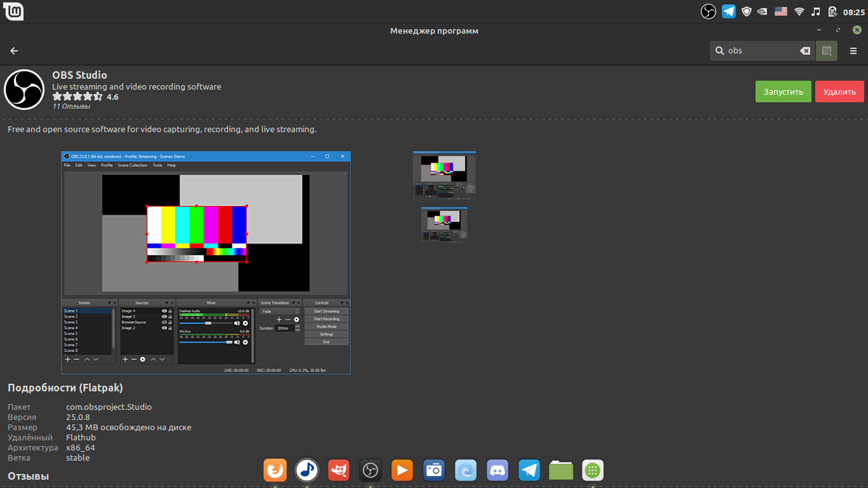
Task: Launch OBS Studio from the taskbar
Action: 370,470
